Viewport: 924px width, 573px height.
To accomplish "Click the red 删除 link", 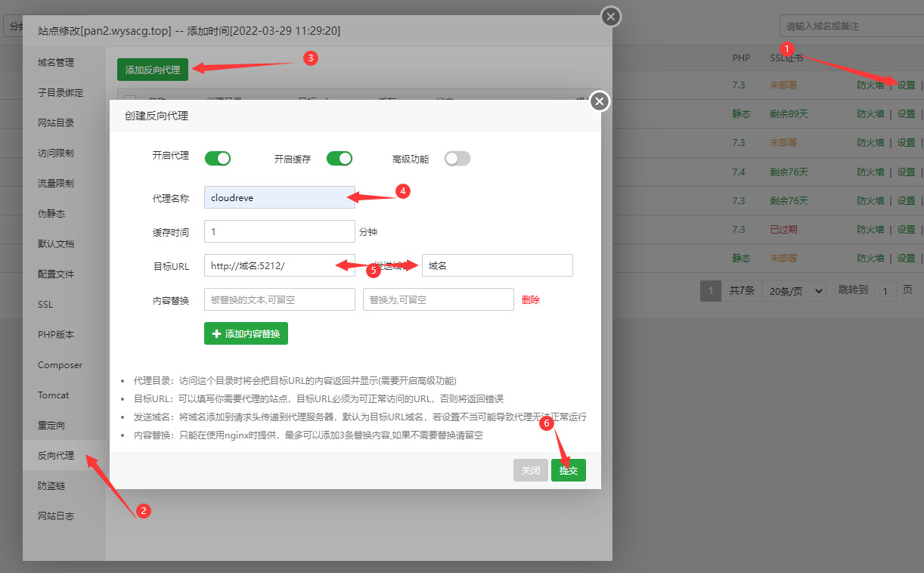I will coord(531,299).
